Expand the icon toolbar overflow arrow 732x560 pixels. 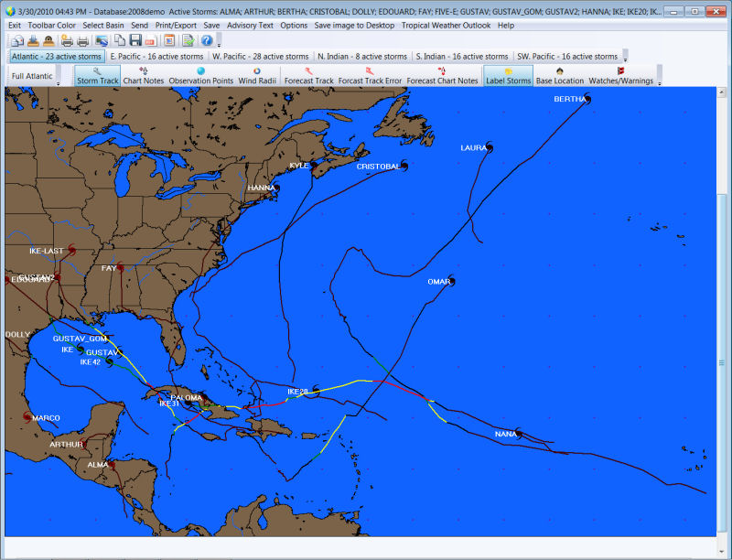click(x=219, y=44)
